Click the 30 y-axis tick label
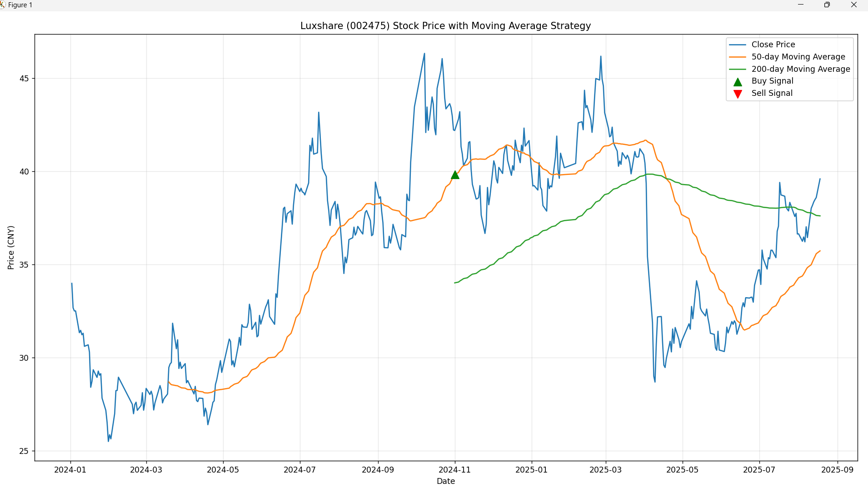Image resolution: width=868 pixels, height=493 pixels. click(x=24, y=358)
